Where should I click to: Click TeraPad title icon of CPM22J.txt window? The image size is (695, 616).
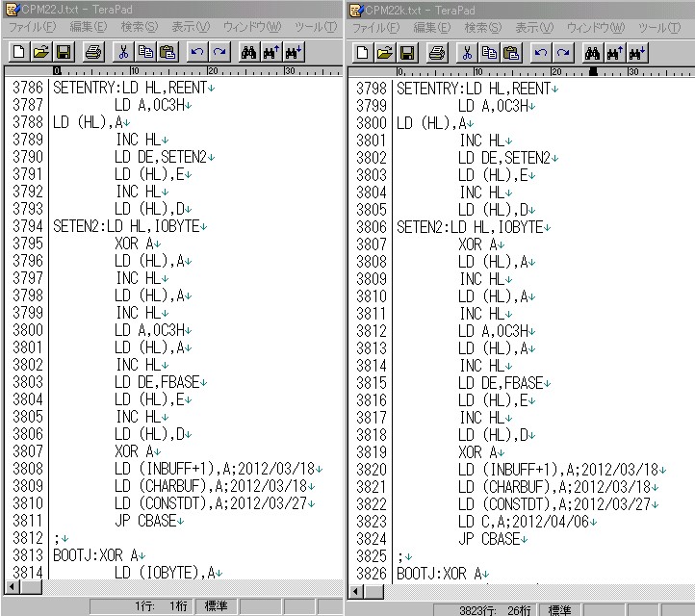pyautogui.click(x=12, y=10)
